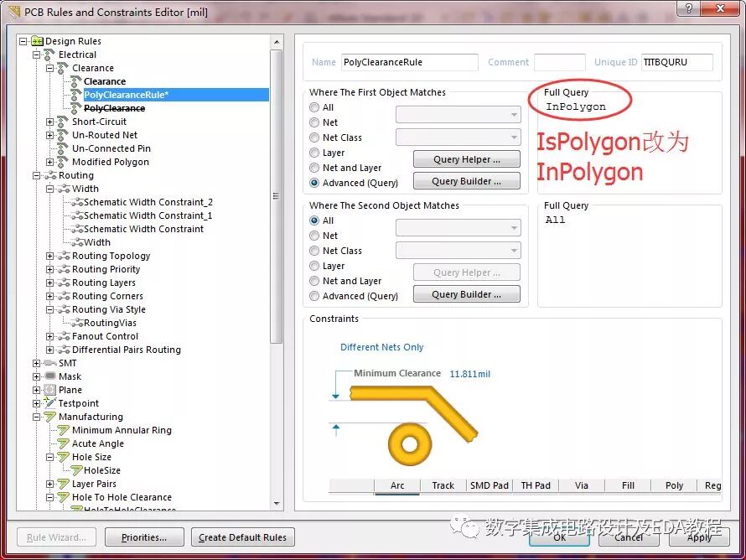Click the Acute Angle rule icon

(63, 443)
